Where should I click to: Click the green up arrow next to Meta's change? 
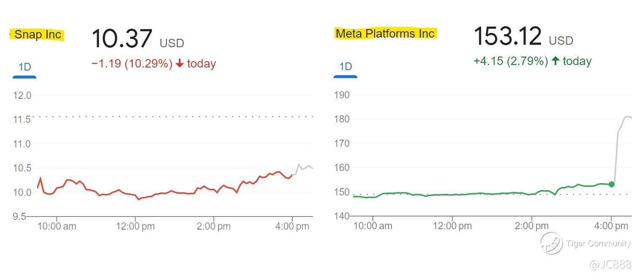point(555,61)
